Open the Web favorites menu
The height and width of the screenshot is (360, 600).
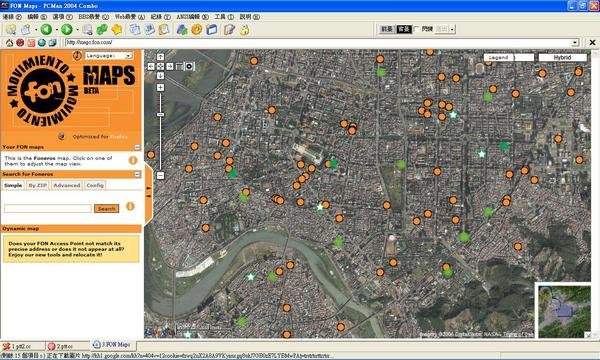130,17
